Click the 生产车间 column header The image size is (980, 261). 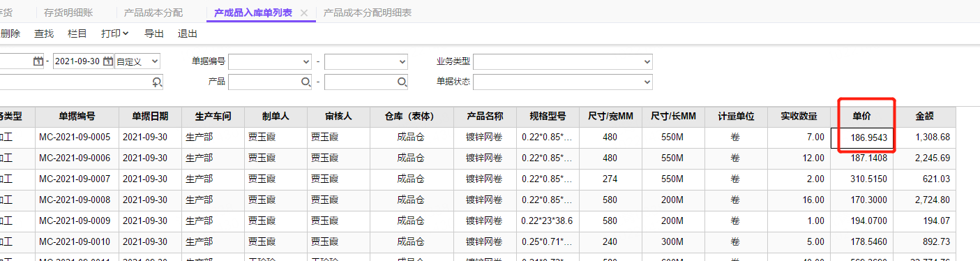point(213,117)
